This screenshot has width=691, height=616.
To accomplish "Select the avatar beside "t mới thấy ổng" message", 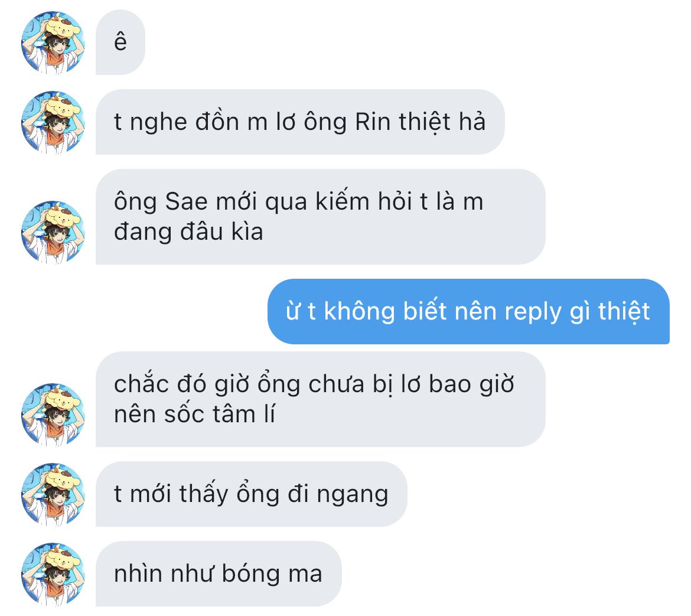I will [x=53, y=494].
